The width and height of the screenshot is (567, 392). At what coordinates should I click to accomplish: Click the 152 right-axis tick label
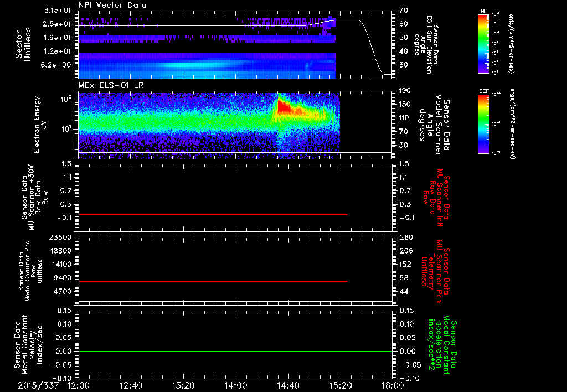click(405, 264)
